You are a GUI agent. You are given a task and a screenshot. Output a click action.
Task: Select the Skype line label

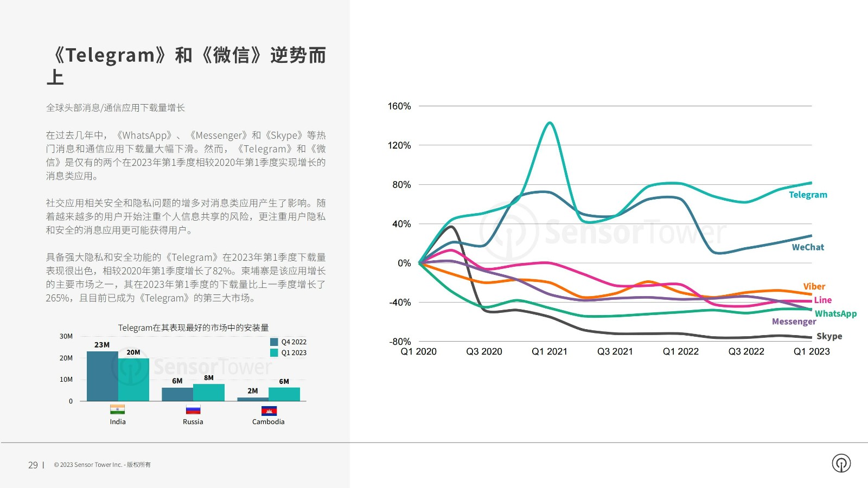point(829,336)
